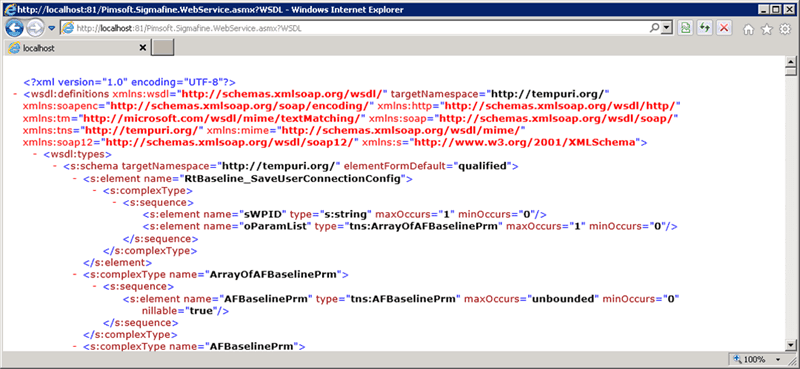800x369 pixels.
Task: Collapse the first s:sequence node
Action: point(115,203)
